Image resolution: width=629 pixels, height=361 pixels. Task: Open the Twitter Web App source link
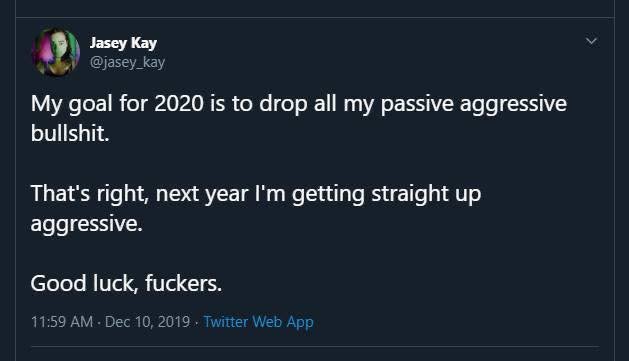258,322
